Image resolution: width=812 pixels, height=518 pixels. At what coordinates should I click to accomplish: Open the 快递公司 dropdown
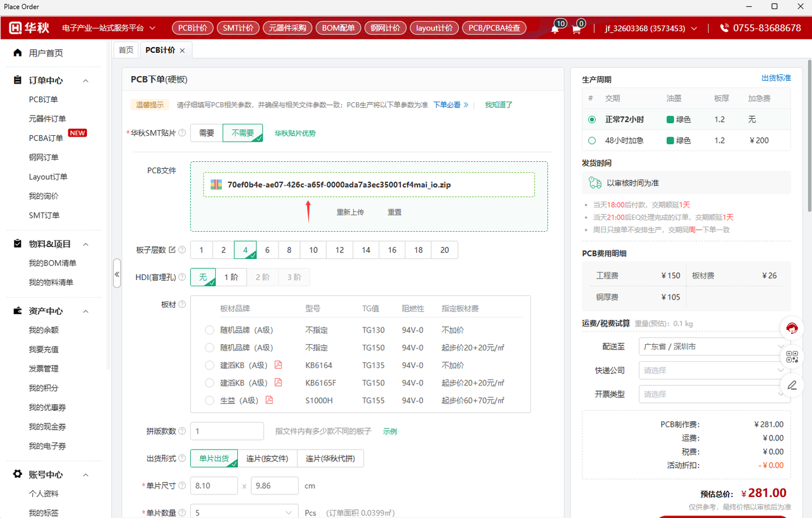click(714, 370)
